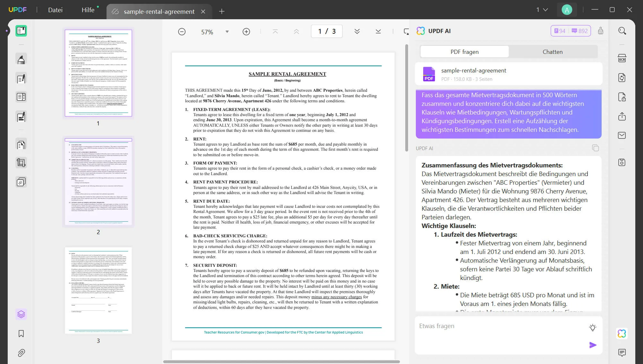Image resolution: width=643 pixels, height=364 pixels.
Task: Click the zoom out minus button
Action: tap(182, 32)
